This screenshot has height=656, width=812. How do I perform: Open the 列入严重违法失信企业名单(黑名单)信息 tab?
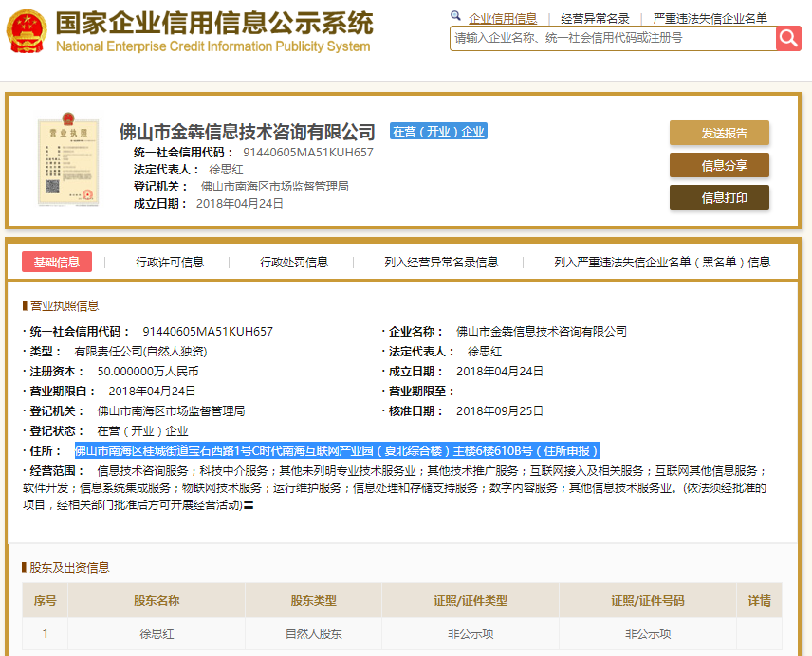(662, 263)
